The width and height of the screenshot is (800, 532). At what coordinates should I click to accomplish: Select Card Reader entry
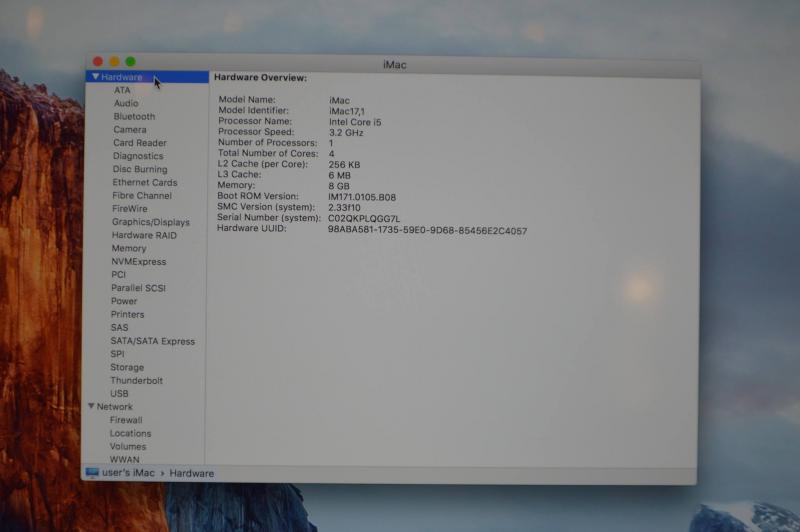click(x=140, y=143)
